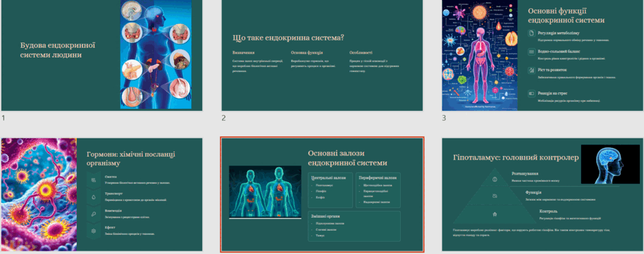Click slide number 1 label
This screenshot has width=644, height=254.
click(3, 118)
